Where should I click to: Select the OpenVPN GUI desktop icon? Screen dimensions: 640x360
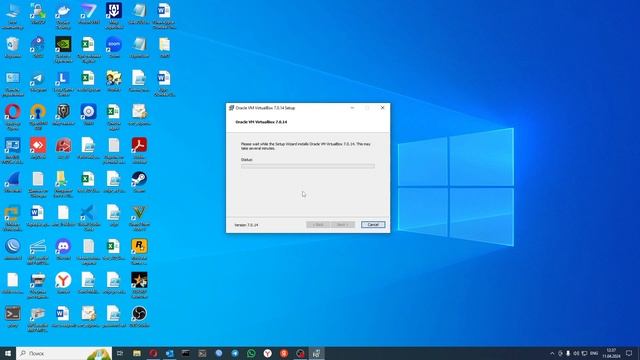pyautogui.click(x=38, y=116)
